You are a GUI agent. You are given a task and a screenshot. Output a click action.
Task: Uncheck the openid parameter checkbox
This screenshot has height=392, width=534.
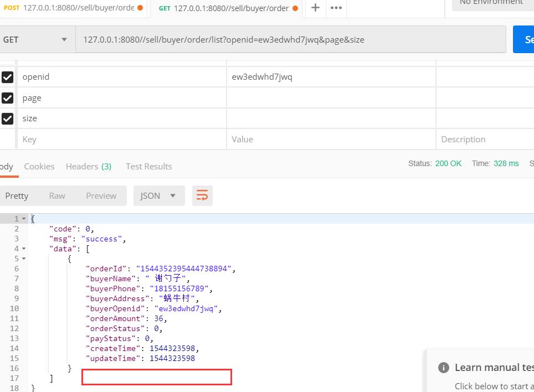(8, 78)
